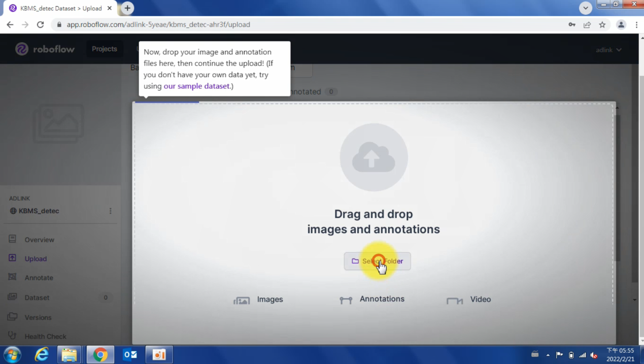
Task: Click the Roboflow logo
Action: click(45, 49)
